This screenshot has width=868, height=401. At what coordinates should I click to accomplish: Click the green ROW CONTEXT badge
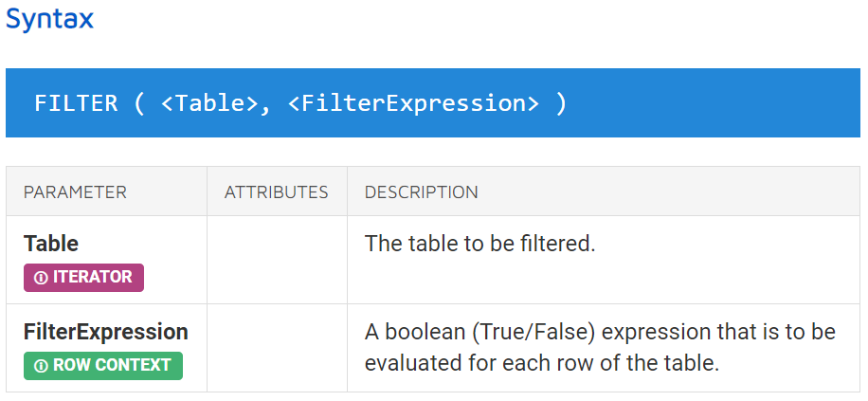[x=103, y=366]
